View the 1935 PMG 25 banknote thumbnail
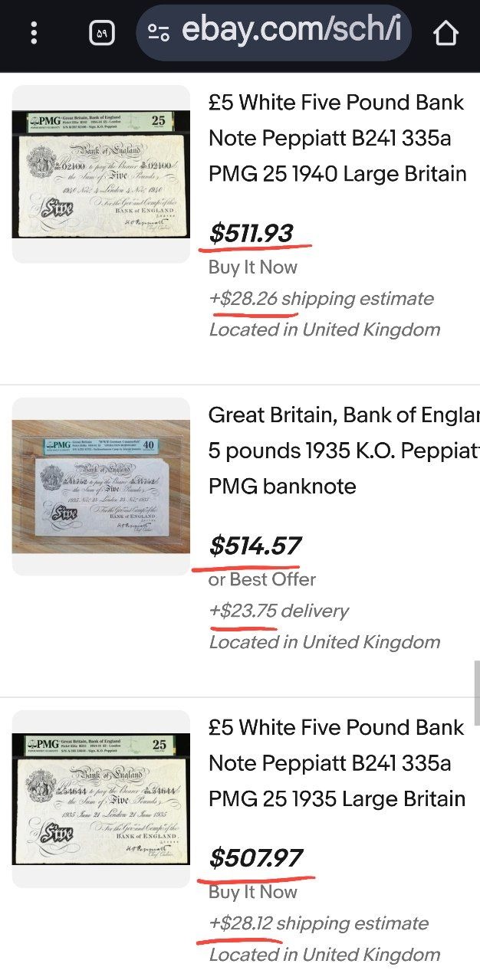The width and height of the screenshot is (480, 980). pyautogui.click(x=100, y=798)
